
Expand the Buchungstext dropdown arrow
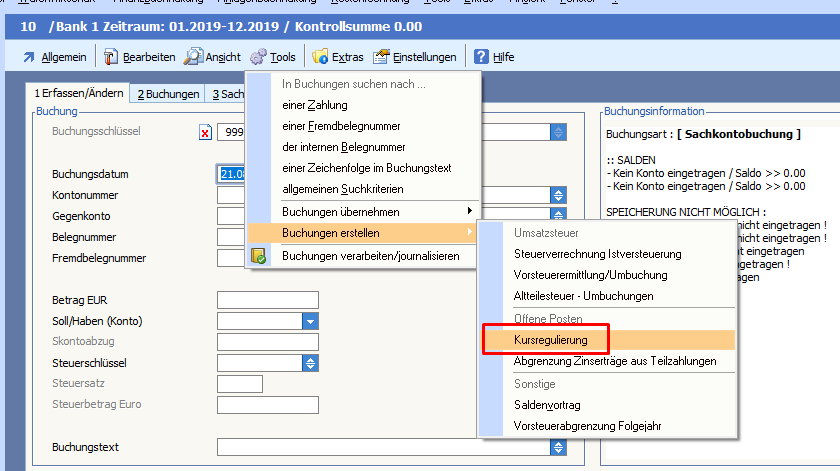point(559,446)
